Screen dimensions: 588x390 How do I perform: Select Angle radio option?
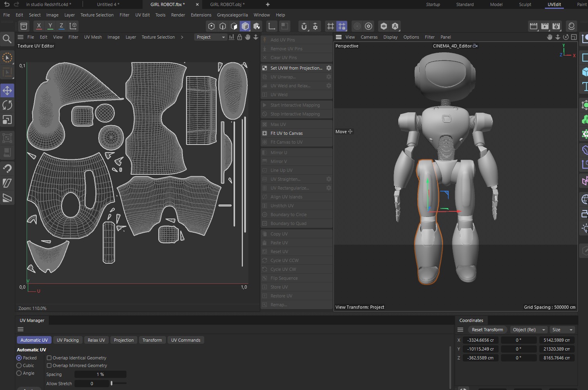point(19,373)
